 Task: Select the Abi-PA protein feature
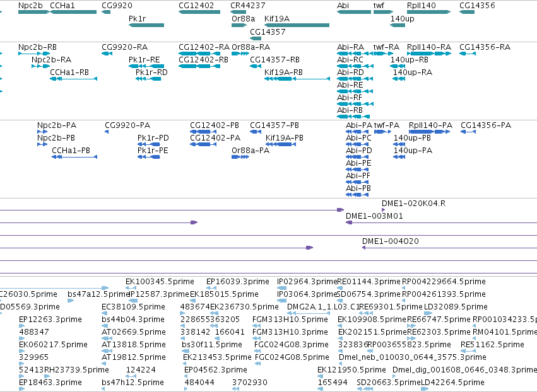[357, 131]
